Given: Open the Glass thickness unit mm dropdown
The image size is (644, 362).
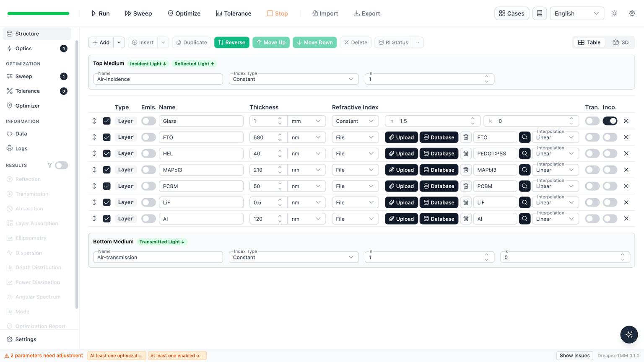Looking at the screenshot, I should pos(306,121).
